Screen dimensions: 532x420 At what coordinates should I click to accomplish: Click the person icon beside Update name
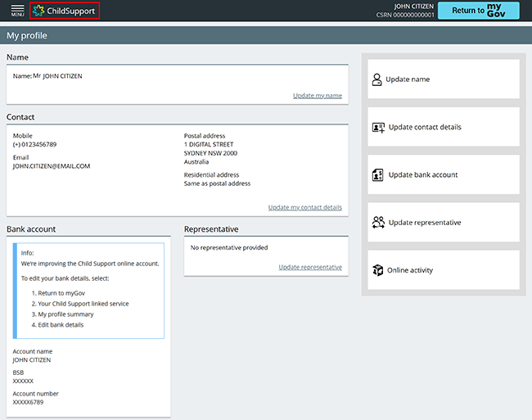[x=377, y=79]
